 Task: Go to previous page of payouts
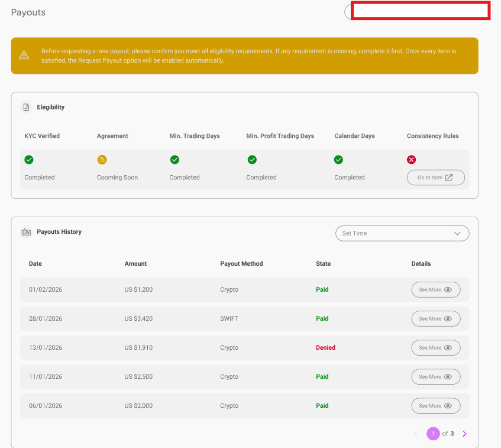(416, 434)
